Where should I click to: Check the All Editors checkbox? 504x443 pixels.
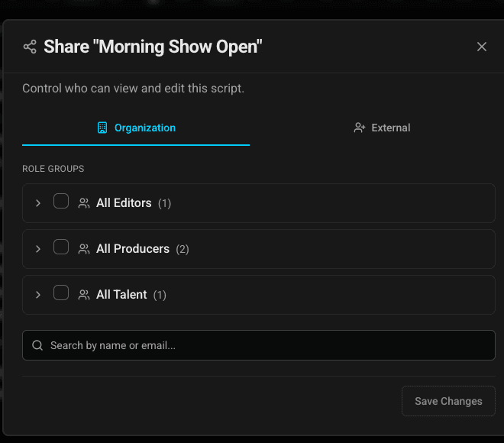(x=61, y=202)
